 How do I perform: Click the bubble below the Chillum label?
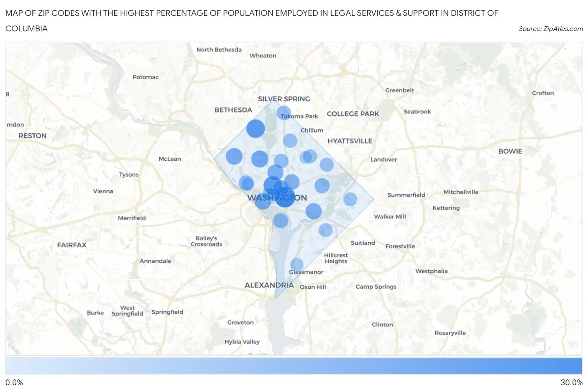coord(290,141)
